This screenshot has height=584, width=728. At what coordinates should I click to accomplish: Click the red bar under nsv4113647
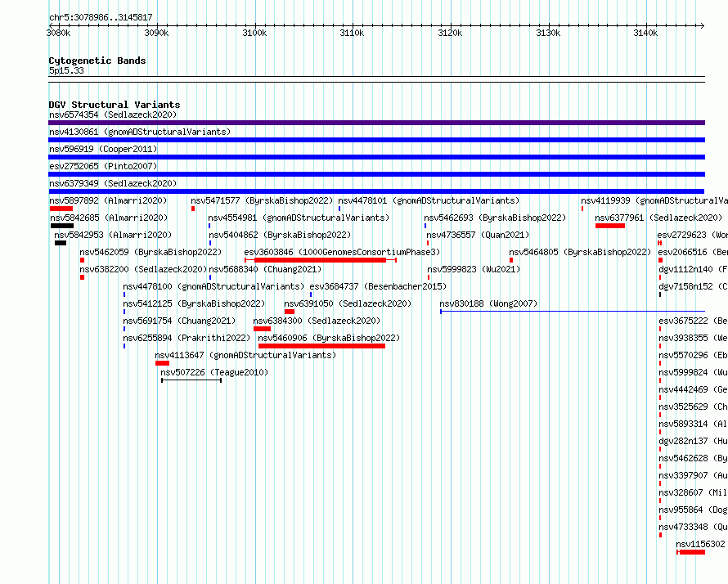pos(162,363)
